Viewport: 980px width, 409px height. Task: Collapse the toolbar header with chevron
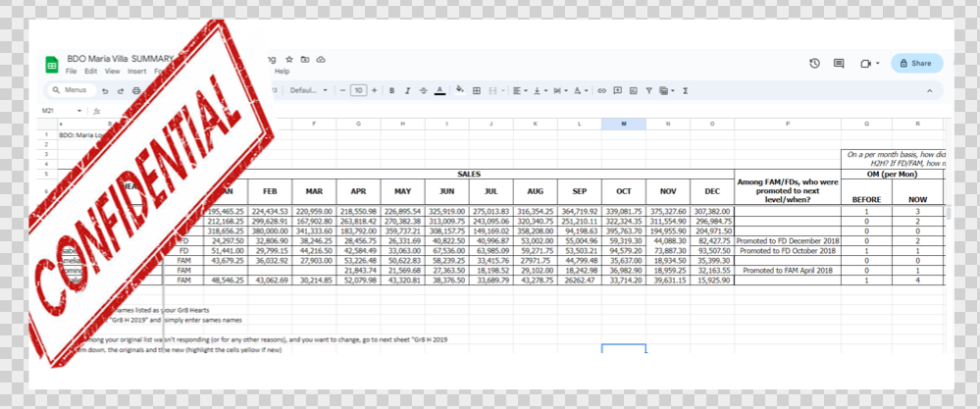[x=929, y=90]
